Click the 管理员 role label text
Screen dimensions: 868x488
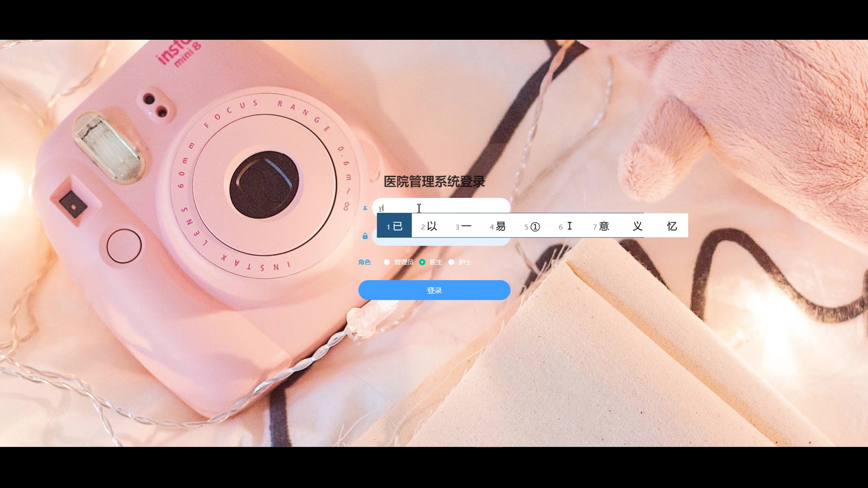[404, 262]
